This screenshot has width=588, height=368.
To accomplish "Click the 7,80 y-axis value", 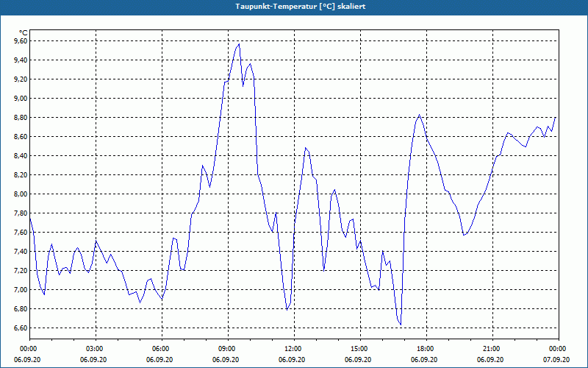I will (20, 213).
